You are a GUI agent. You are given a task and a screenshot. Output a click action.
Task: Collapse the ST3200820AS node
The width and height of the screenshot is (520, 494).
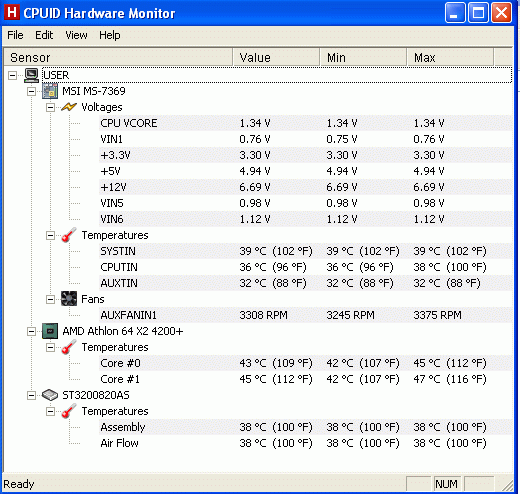(31, 395)
